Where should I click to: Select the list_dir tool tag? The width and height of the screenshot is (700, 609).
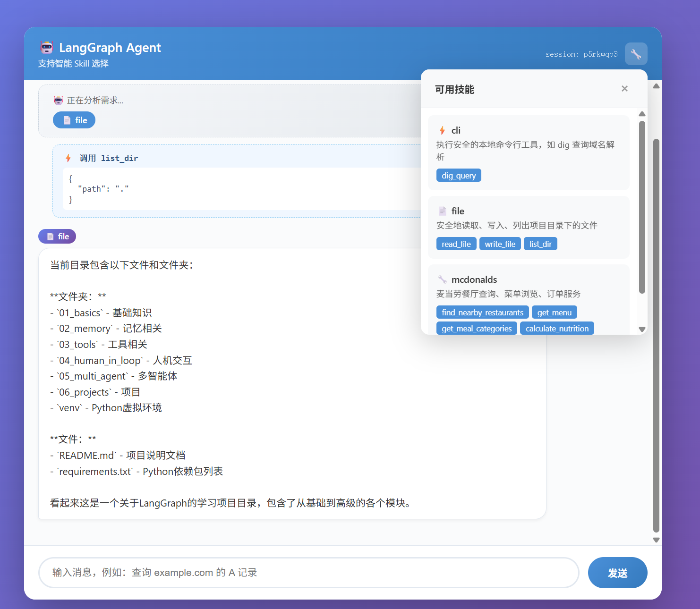click(x=540, y=244)
